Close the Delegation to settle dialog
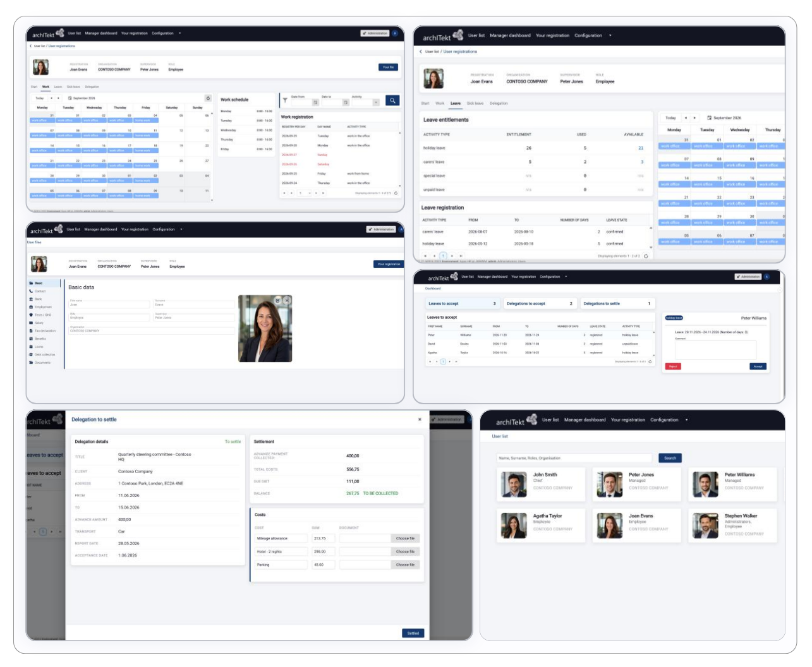Image resolution: width=812 pixels, height=667 pixels. coord(420,419)
